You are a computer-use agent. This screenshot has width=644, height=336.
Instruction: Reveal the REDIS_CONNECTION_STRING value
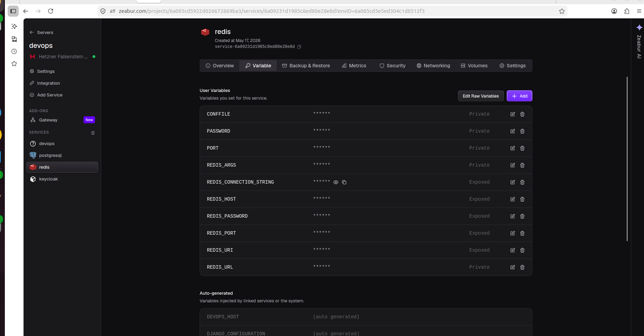(x=336, y=182)
